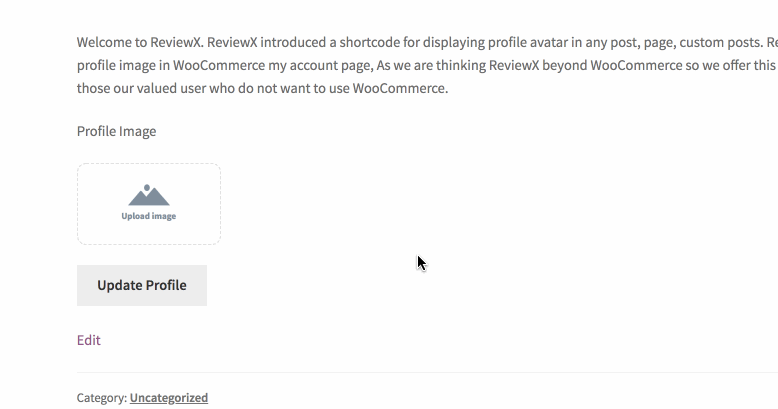Image resolution: width=778 pixels, height=409 pixels.
Task: Click the "Upload image" caption text
Action: click(149, 216)
